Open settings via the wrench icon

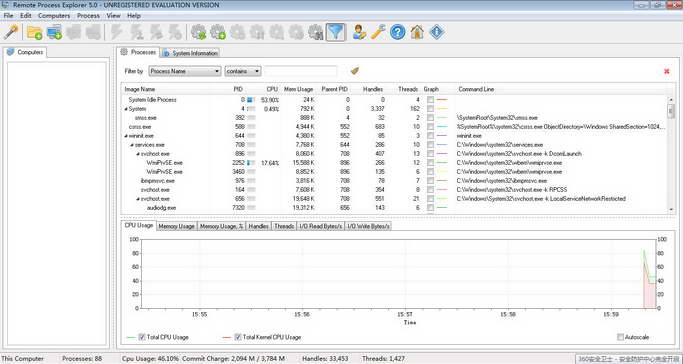378,32
